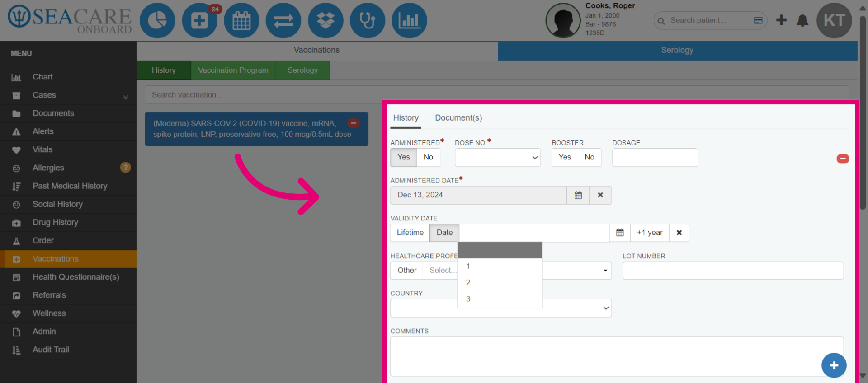Remove the Moderna vaccine entry
868x383 pixels.
coord(354,123)
